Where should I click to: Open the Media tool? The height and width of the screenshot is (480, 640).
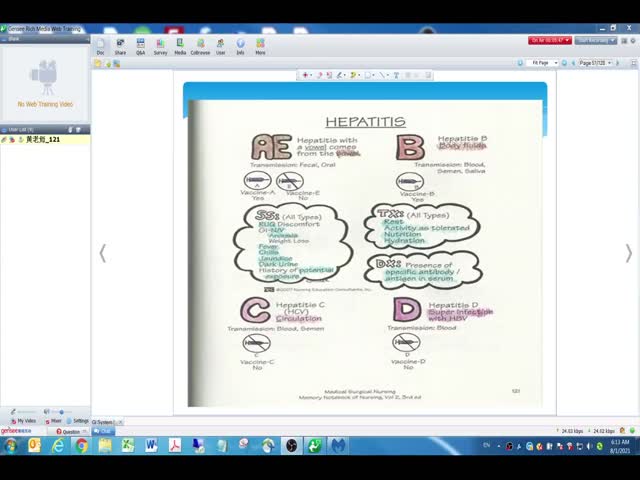(180, 46)
